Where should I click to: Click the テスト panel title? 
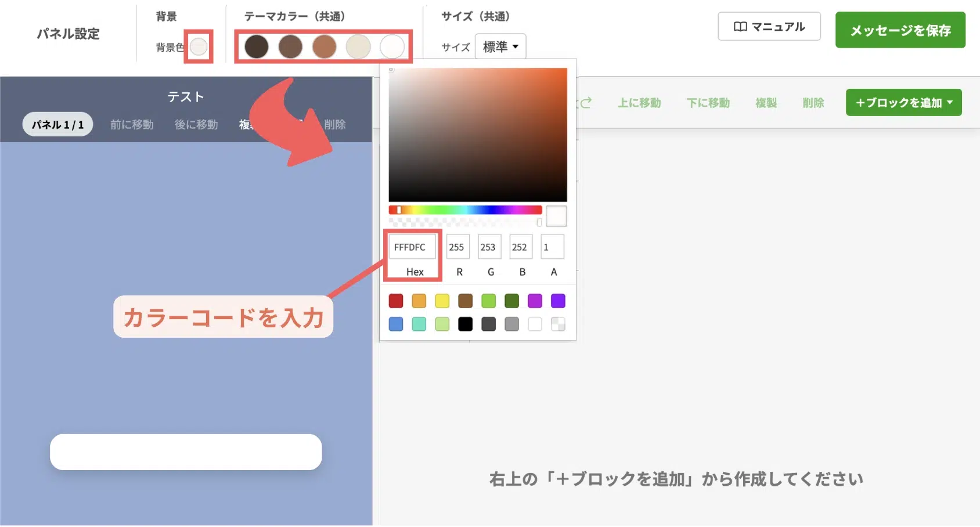point(186,96)
